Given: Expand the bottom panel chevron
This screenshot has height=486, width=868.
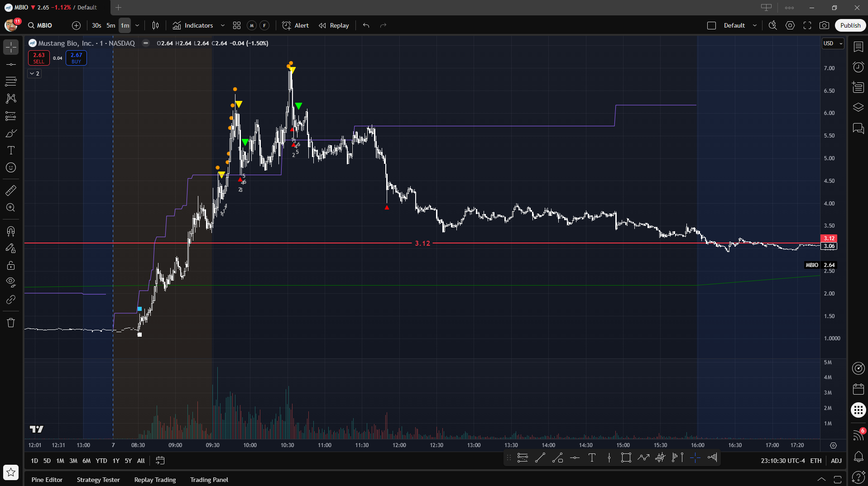Looking at the screenshot, I should point(821,479).
